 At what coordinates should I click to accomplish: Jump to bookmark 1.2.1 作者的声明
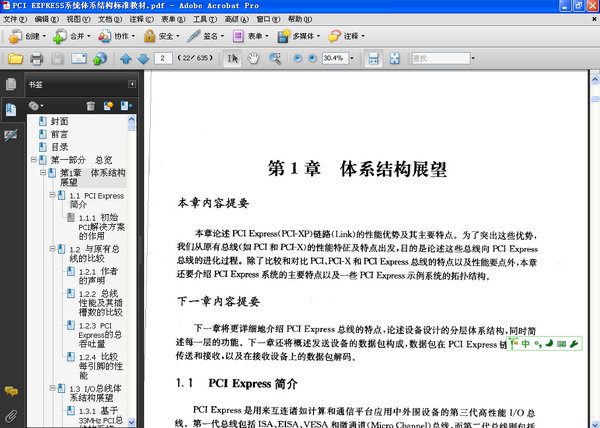click(98, 276)
